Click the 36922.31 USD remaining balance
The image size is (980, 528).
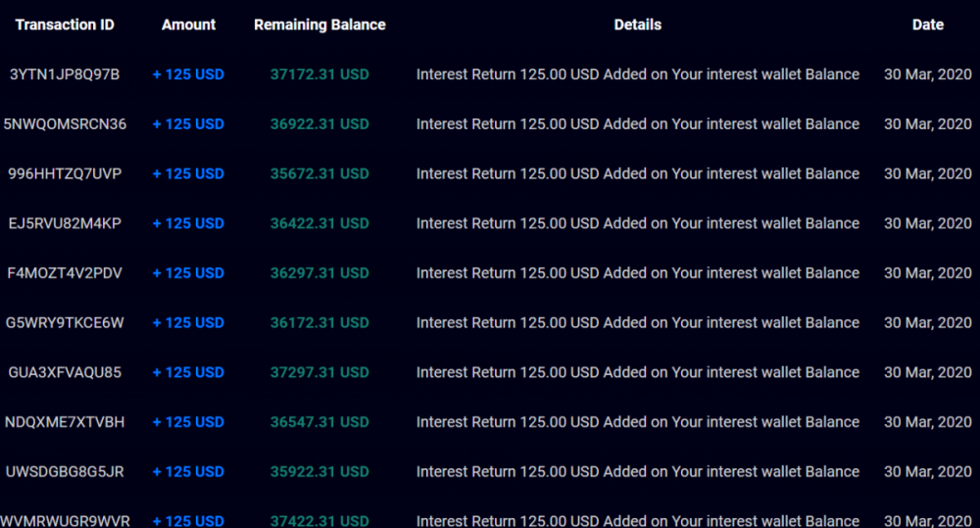(319, 124)
